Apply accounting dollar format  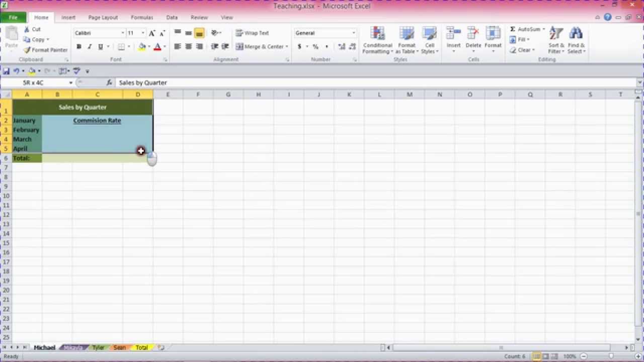pyautogui.click(x=299, y=47)
